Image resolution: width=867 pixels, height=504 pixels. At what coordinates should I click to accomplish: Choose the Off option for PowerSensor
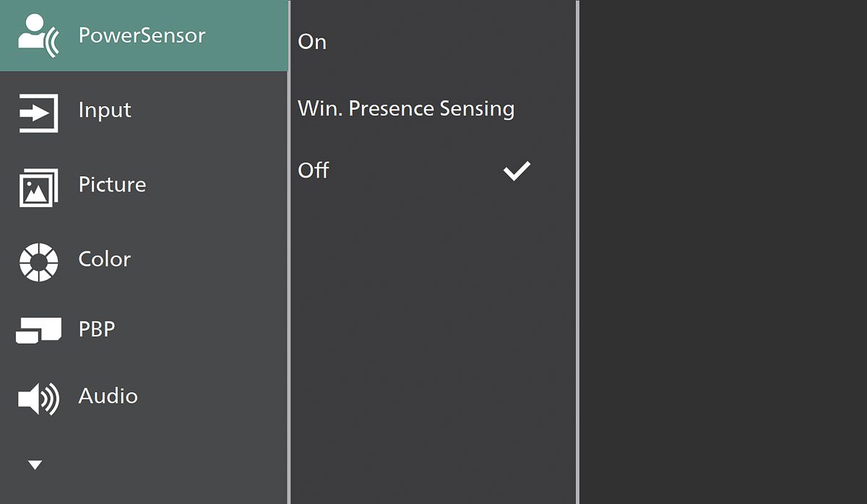(314, 170)
